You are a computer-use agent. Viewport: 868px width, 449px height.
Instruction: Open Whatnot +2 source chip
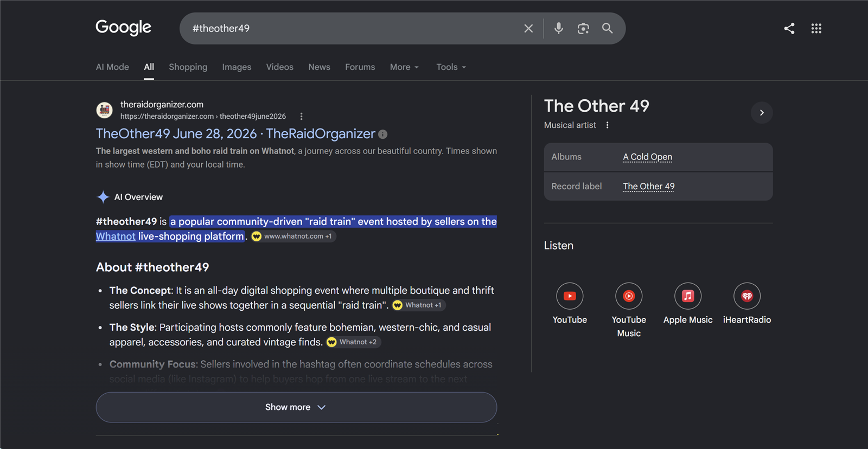(x=353, y=342)
